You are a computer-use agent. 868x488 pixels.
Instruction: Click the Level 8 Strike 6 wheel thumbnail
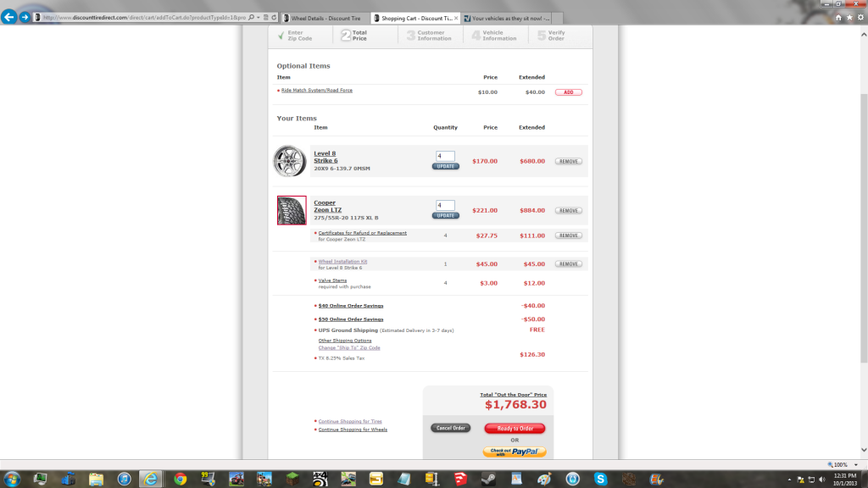tap(290, 161)
